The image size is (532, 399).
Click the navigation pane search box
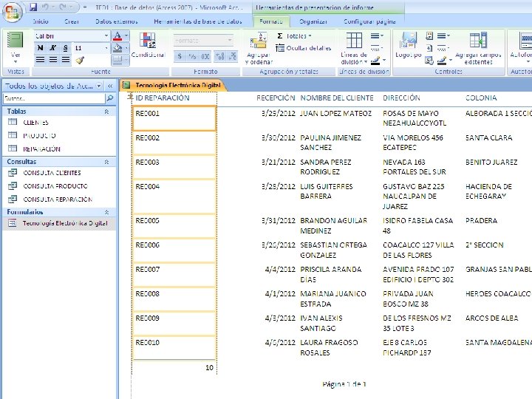54,98
